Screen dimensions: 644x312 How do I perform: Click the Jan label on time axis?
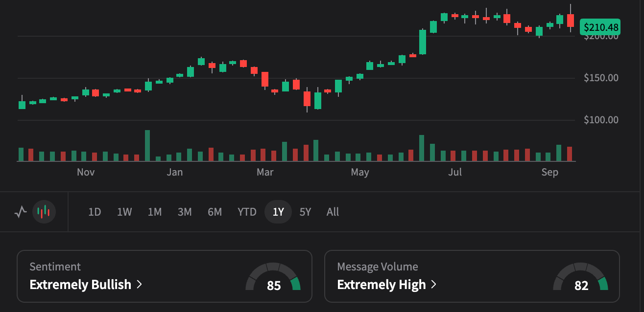click(x=174, y=172)
